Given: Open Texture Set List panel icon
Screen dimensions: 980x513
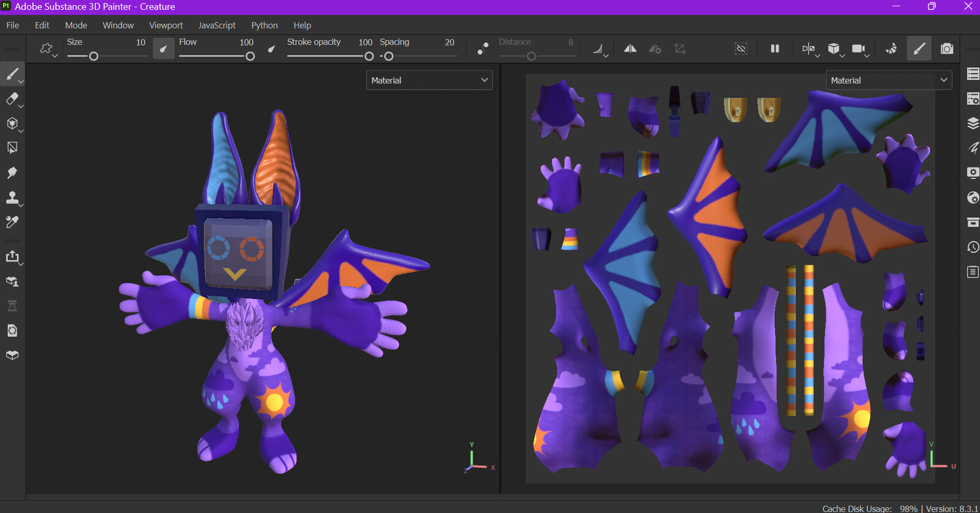Looking at the screenshot, I should click(x=973, y=74).
